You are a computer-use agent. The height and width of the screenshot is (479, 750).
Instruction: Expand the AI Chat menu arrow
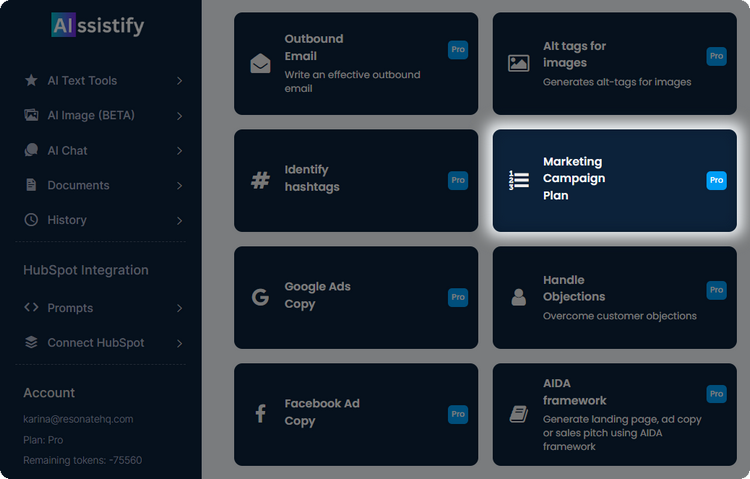click(x=179, y=151)
